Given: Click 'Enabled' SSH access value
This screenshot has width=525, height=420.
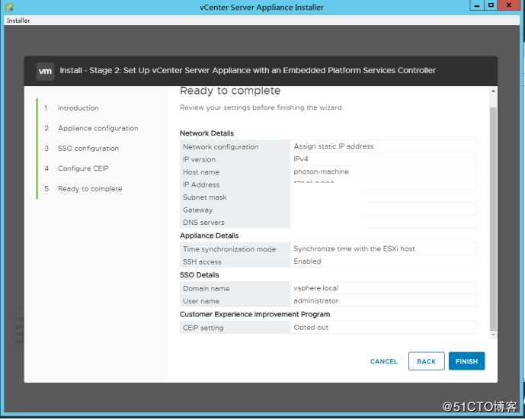Looking at the screenshot, I should coord(307,261).
